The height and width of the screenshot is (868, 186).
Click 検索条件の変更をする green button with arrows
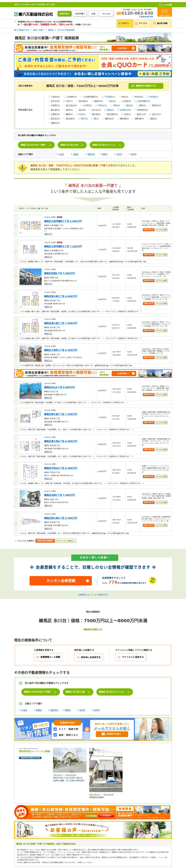pos(146,86)
